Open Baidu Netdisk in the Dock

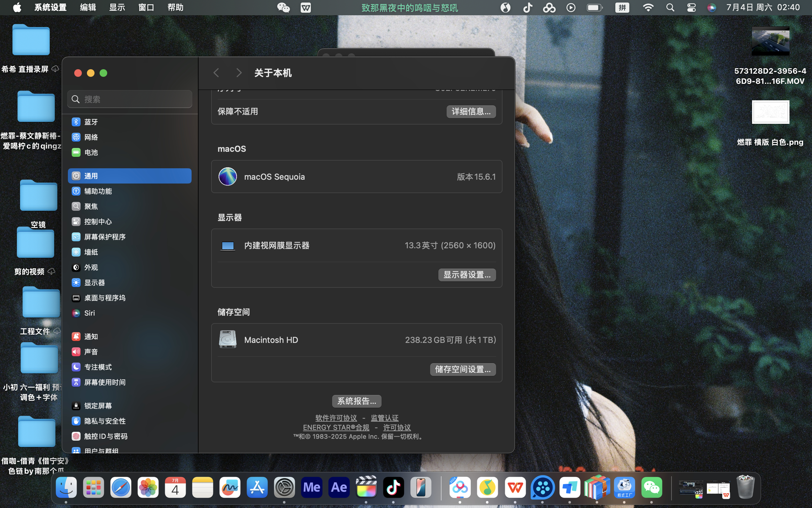tap(460, 487)
